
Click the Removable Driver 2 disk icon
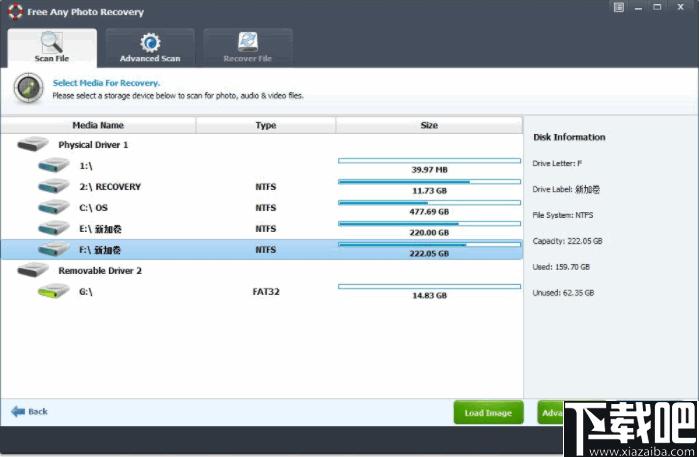pos(33,270)
